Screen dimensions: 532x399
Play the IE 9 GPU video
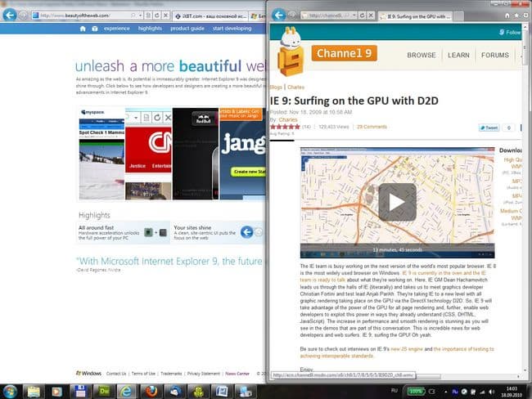coord(397,202)
